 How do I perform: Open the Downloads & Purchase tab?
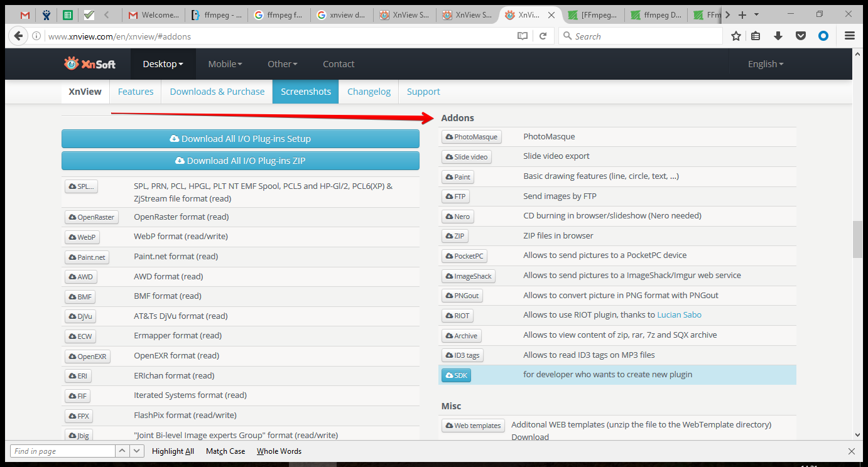click(x=217, y=92)
